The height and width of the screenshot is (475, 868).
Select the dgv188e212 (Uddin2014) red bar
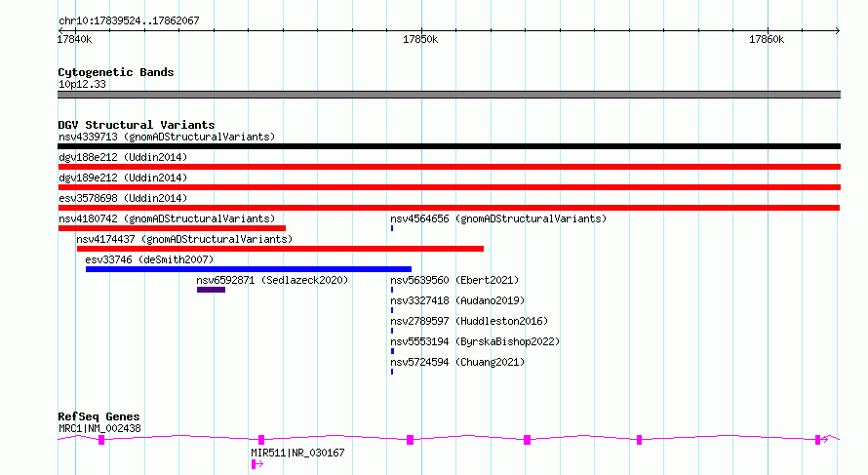coord(449,167)
